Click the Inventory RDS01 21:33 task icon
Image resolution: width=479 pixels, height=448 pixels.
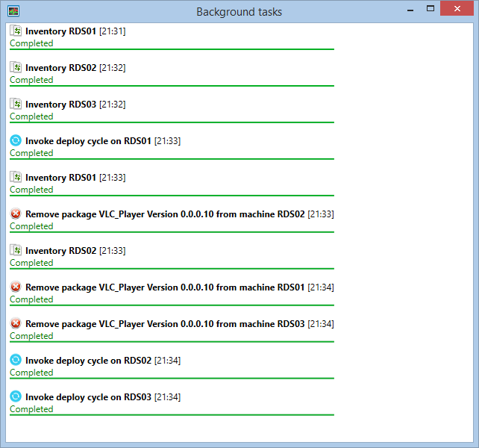pos(16,177)
